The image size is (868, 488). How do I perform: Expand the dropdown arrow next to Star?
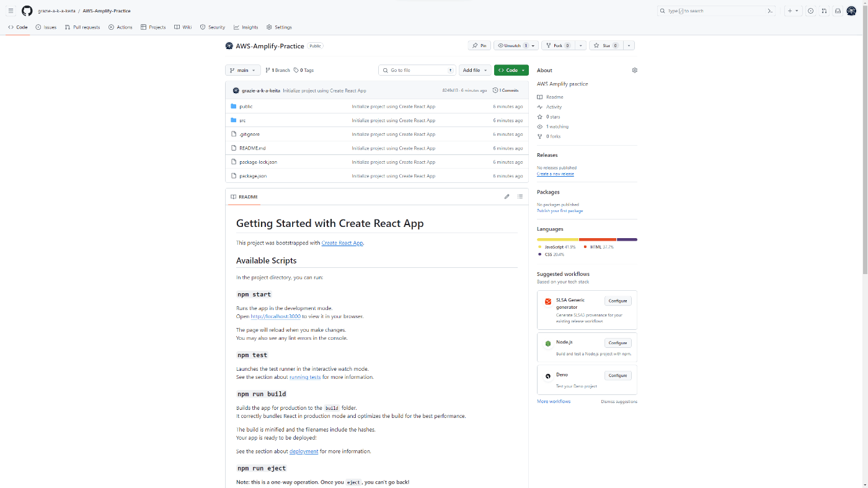tap(629, 45)
